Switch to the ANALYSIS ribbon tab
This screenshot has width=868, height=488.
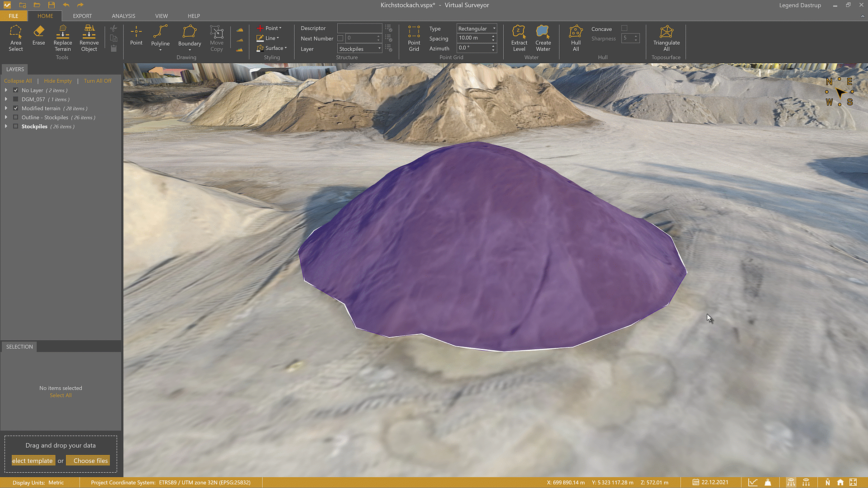(x=123, y=16)
